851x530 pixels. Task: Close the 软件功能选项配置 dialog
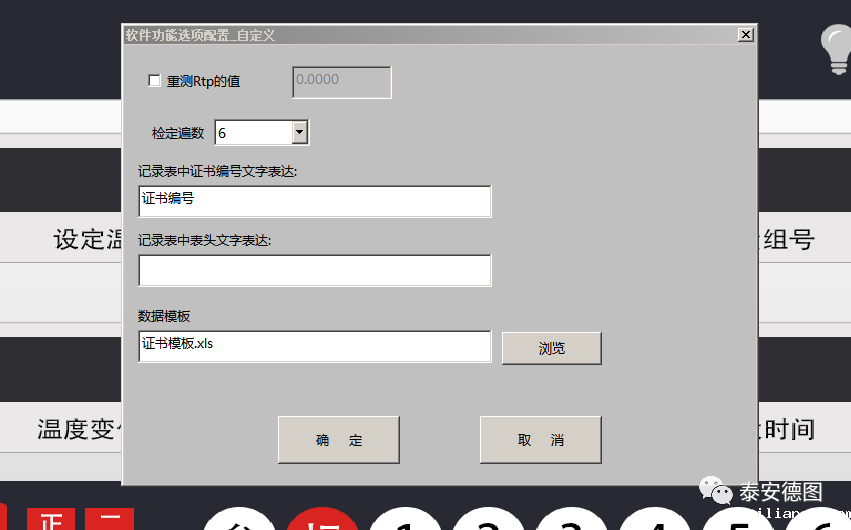tap(746, 35)
